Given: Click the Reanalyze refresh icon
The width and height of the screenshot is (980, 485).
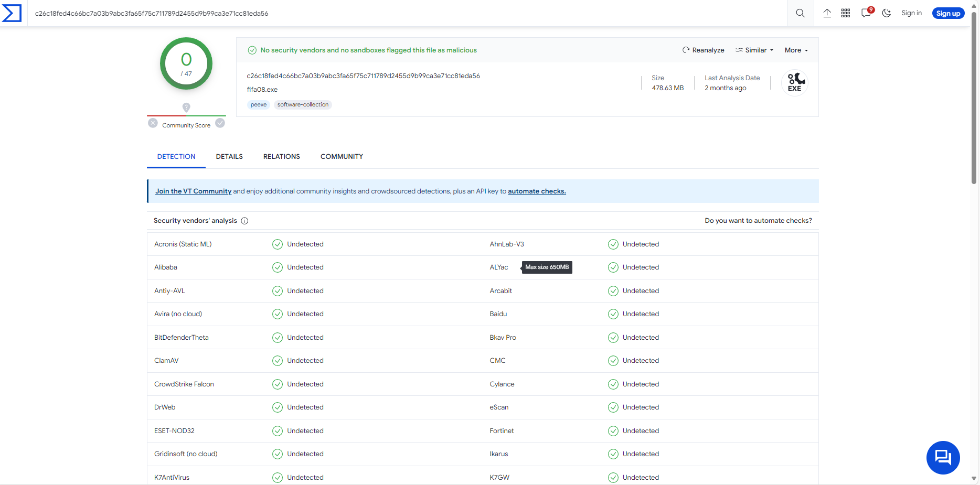Looking at the screenshot, I should (686, 50).
